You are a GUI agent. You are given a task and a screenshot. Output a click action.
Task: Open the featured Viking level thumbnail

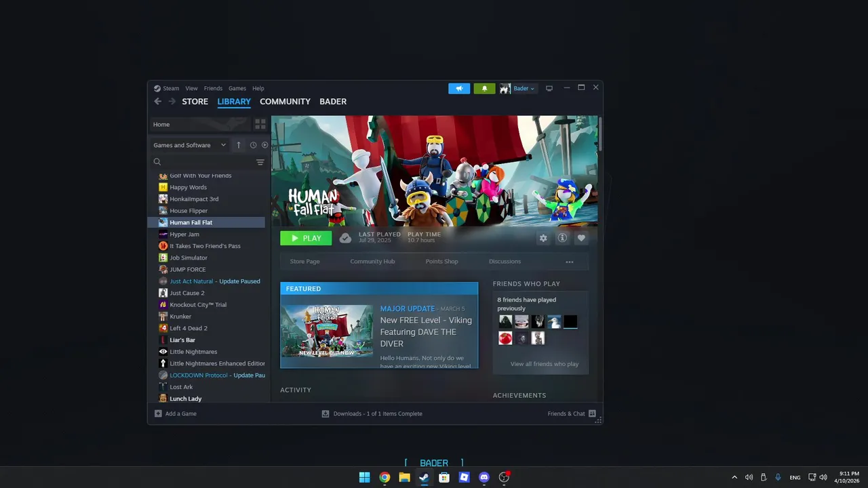point(328,331)
